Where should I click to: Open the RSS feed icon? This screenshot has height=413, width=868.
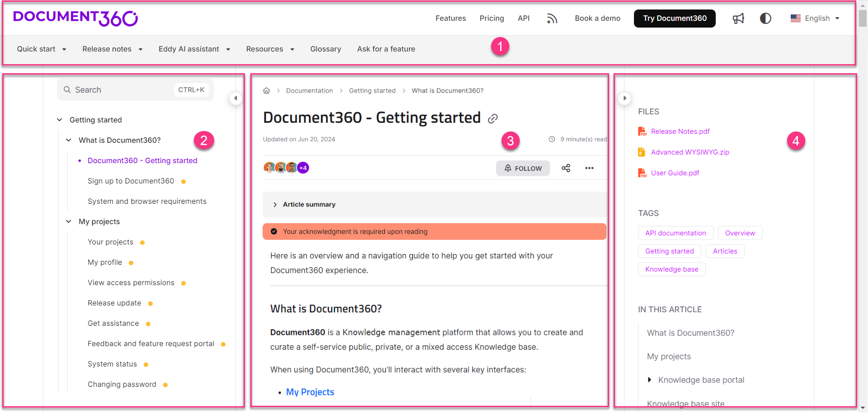point(552,18)
